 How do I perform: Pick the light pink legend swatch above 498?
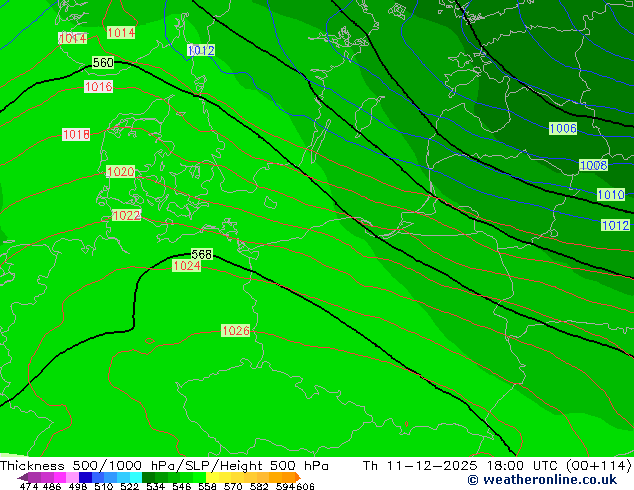pos(72,477)
